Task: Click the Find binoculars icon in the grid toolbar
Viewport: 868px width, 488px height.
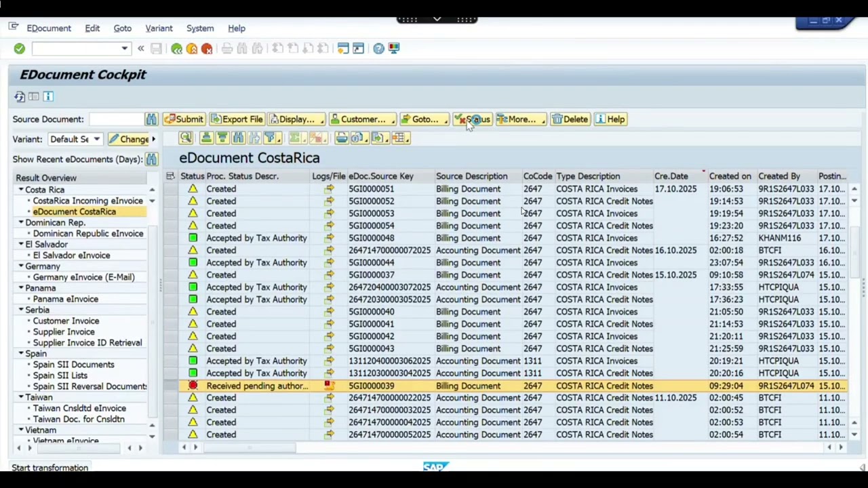Action: tap(238, 138)
